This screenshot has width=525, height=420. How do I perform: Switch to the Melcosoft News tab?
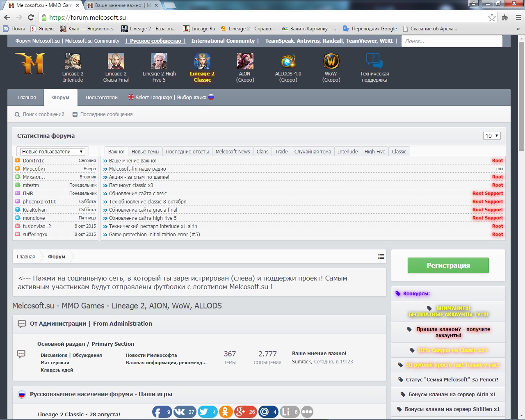[233, 151]
